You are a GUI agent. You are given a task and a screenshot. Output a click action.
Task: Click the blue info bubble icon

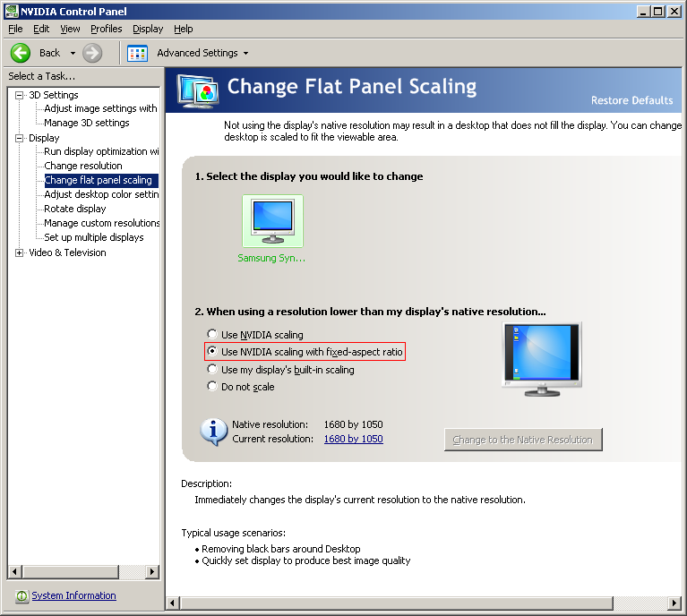(214, 432)
